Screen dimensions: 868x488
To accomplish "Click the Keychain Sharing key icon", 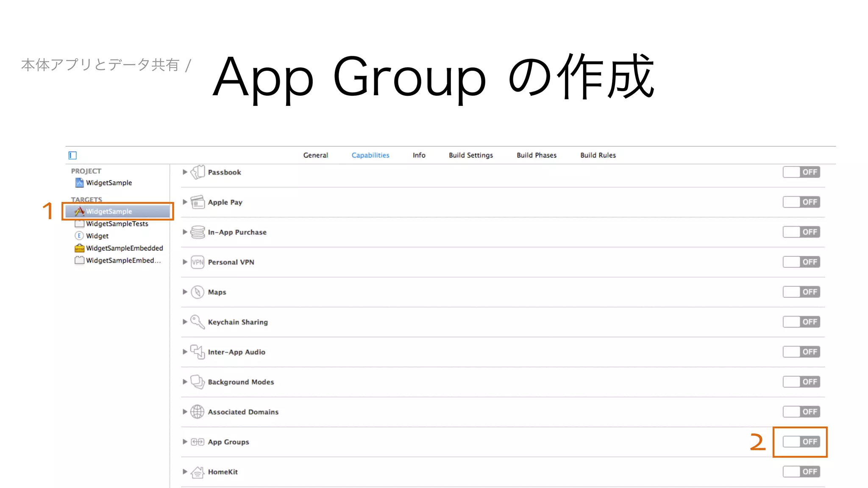I will pos(198,322).
